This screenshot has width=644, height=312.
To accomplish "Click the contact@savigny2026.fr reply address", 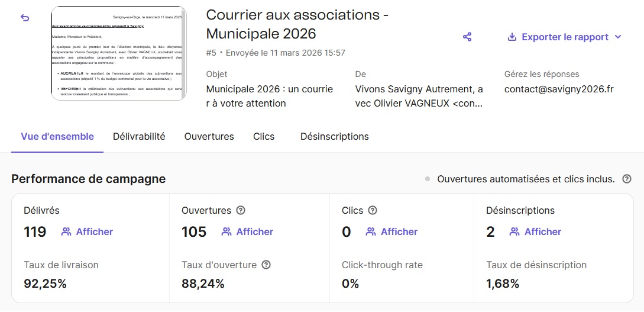I will 559,89.
